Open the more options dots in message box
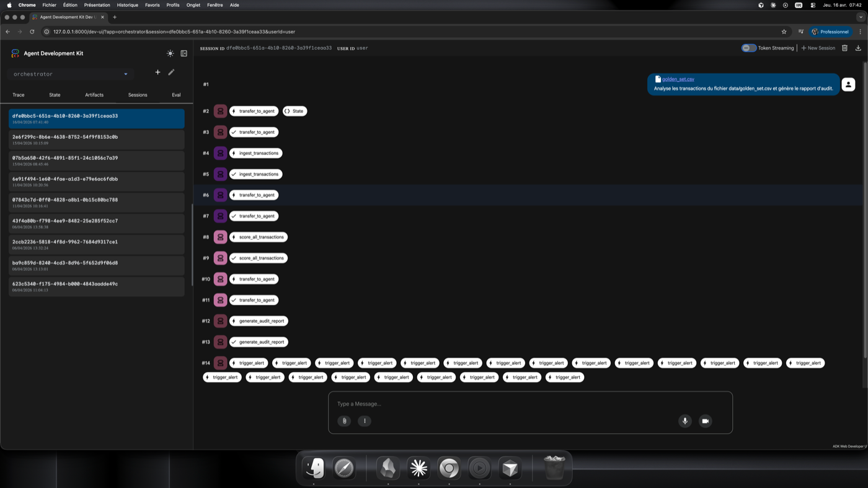 pyautogui.click(x=365, y=421)
